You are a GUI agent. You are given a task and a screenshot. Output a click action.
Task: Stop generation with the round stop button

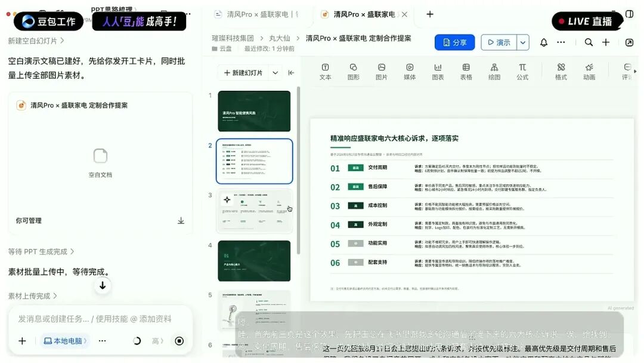pos(179,341)
